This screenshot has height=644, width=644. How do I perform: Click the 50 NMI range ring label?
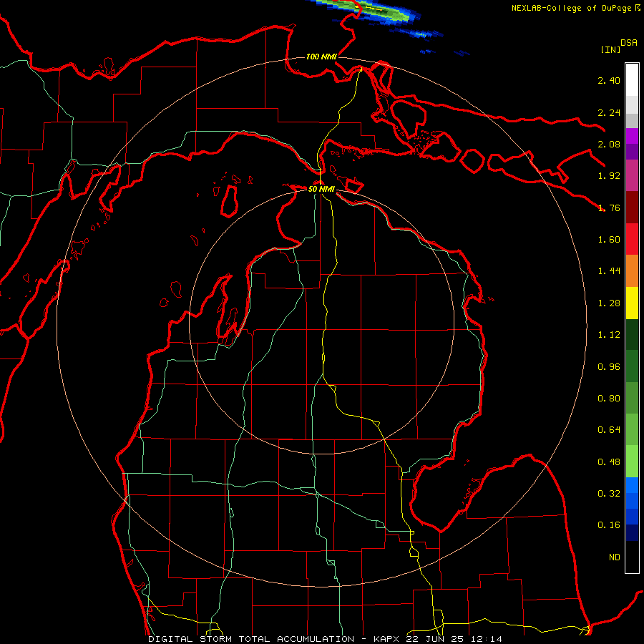(321, 189)
